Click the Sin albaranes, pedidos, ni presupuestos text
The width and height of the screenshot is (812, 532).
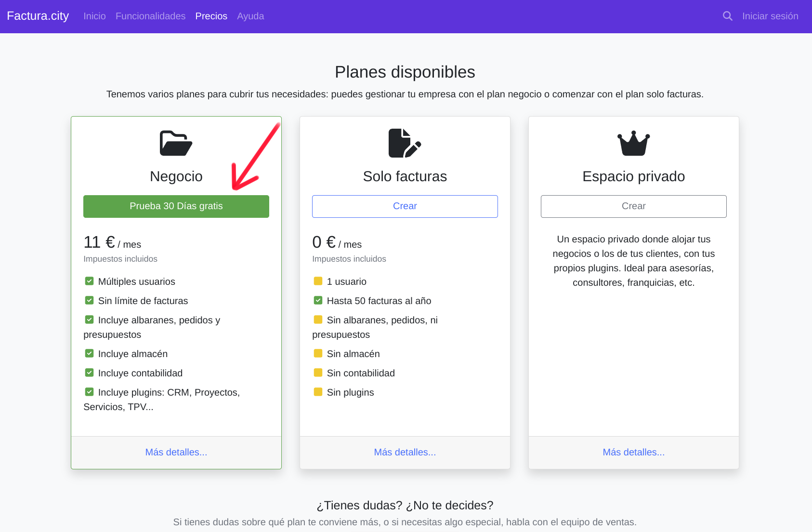(375, 327)
